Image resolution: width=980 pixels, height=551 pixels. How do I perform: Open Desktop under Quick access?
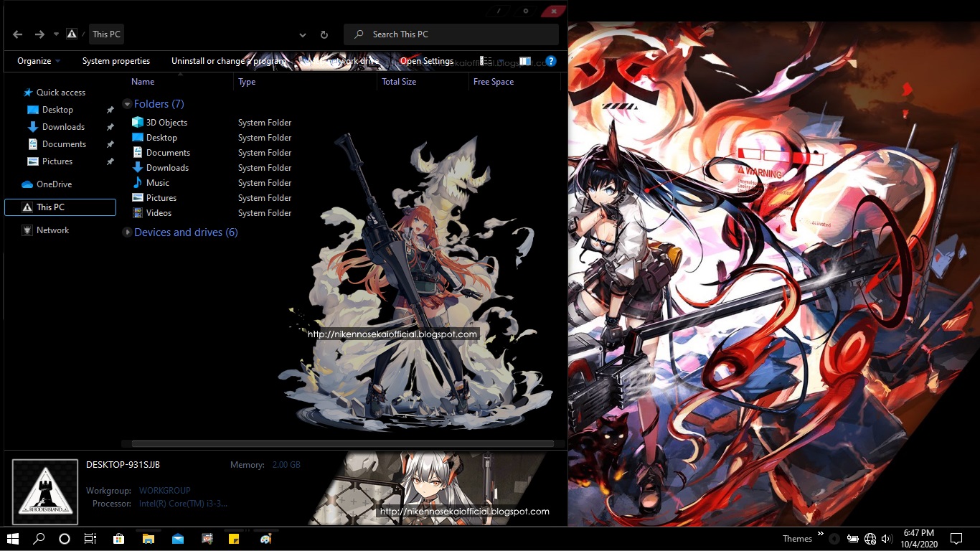tap(57, 110)
